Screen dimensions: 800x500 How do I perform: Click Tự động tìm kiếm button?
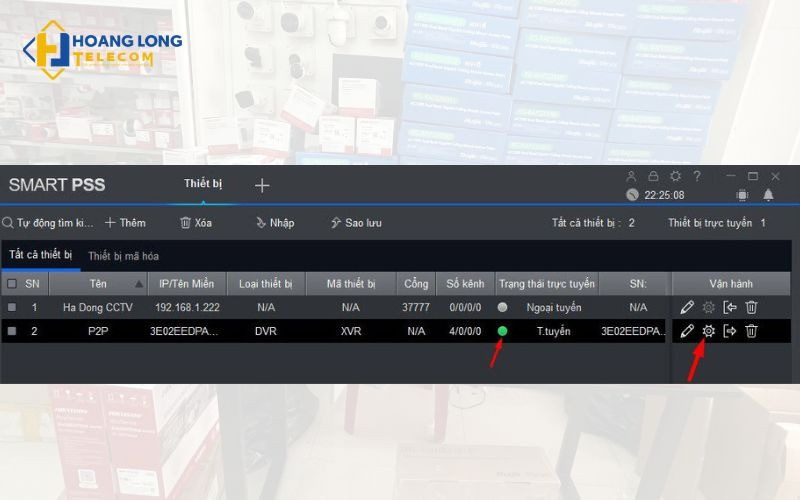click(48, 223)
